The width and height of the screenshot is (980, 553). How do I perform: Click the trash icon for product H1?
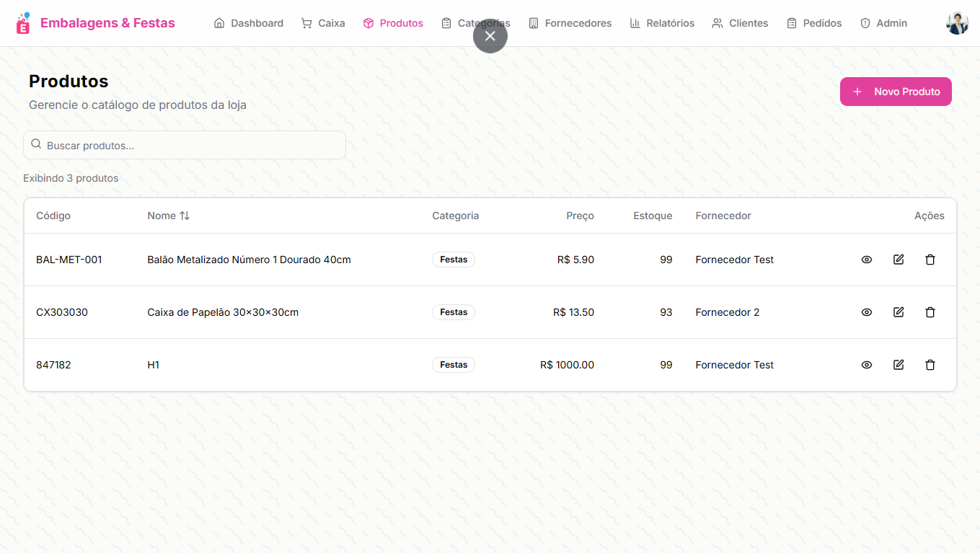(930, 365)
